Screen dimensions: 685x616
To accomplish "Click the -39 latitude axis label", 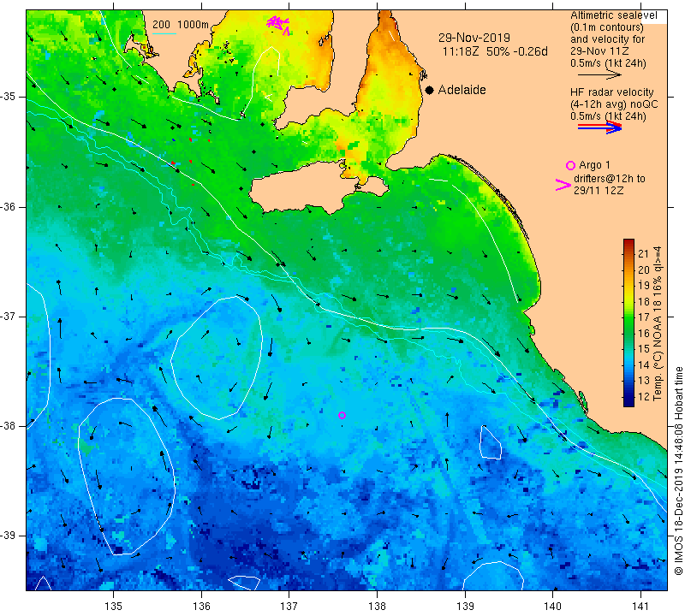I will coord(8,536).
